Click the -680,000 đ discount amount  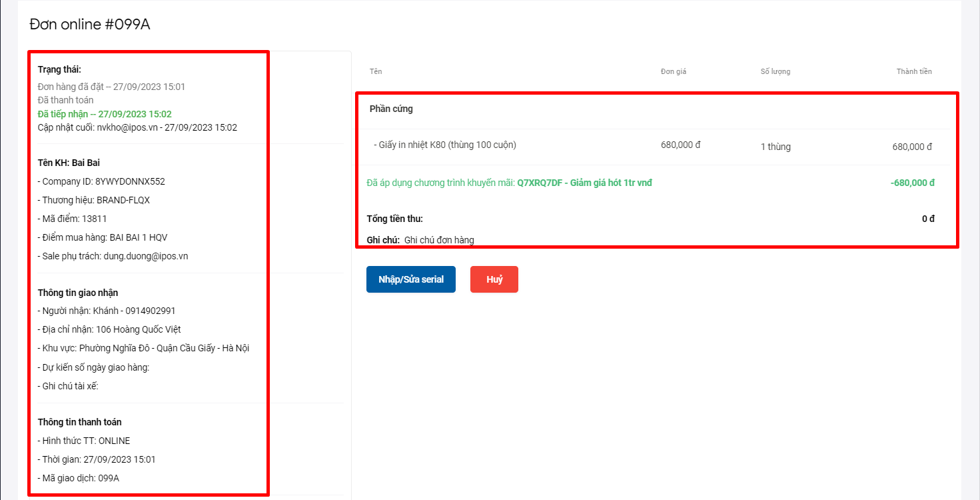(x=912, y=183)
